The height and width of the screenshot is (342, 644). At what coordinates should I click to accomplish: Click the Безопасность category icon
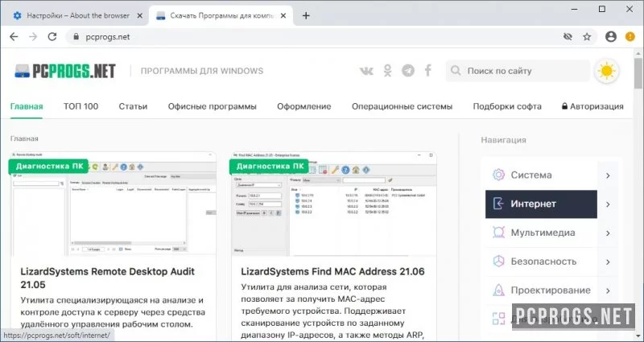pyautogui.click(x=498, y=261)
